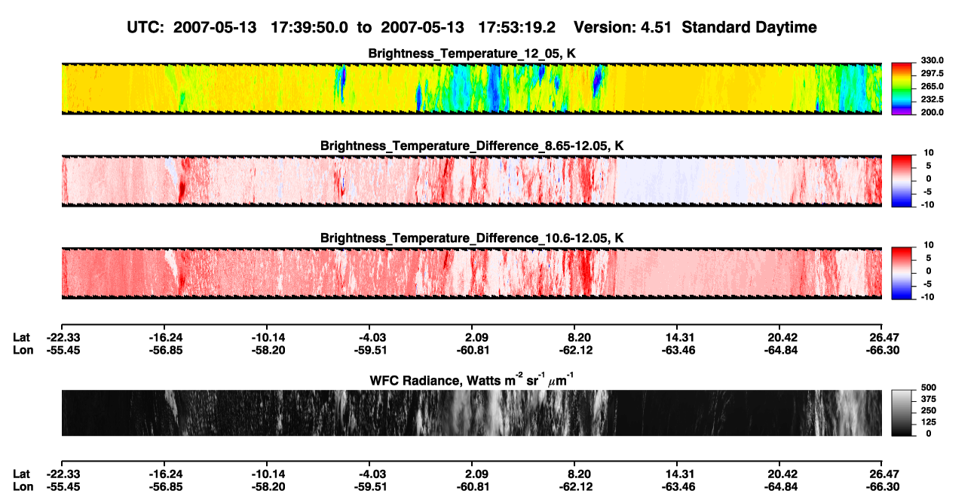The height and width of the screenshot is (503, 980).
Task: Click longitude '-60.81' on axis above WFC title
Action: [x=473, y=350]
